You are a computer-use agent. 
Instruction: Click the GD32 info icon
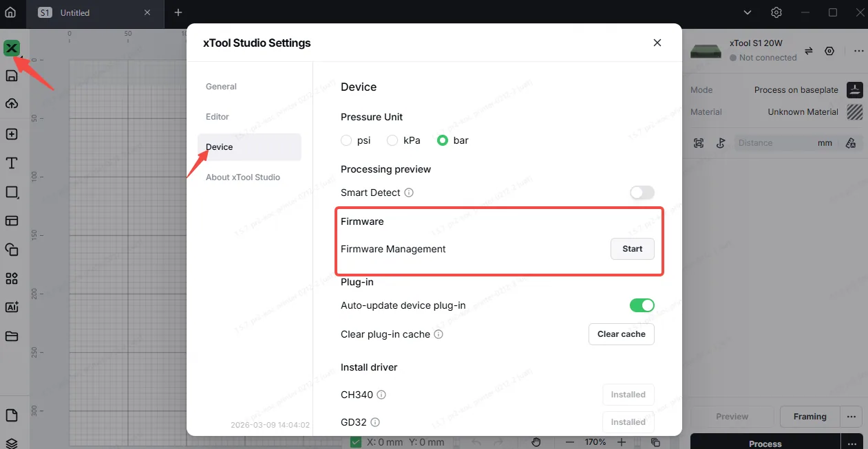click(x=375, y=422)
